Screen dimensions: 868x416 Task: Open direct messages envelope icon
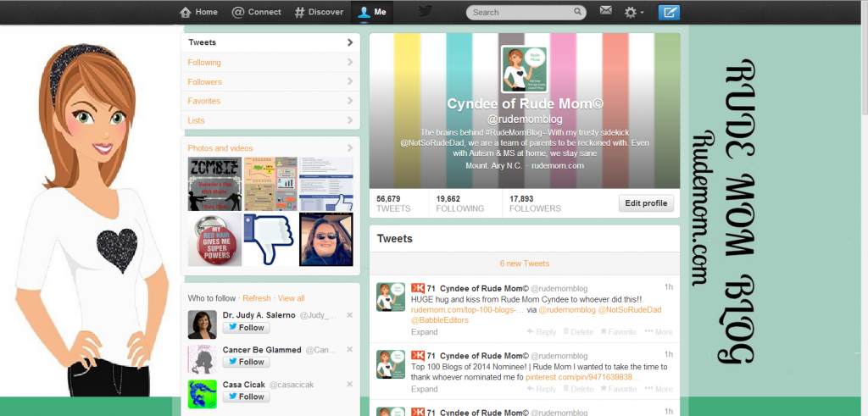click(605, 10)
